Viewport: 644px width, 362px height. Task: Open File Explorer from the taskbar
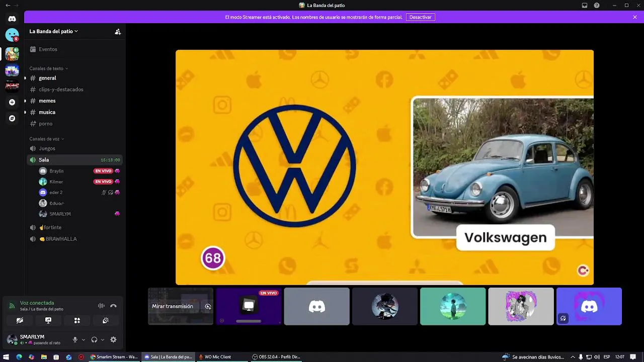pos(44,357)
